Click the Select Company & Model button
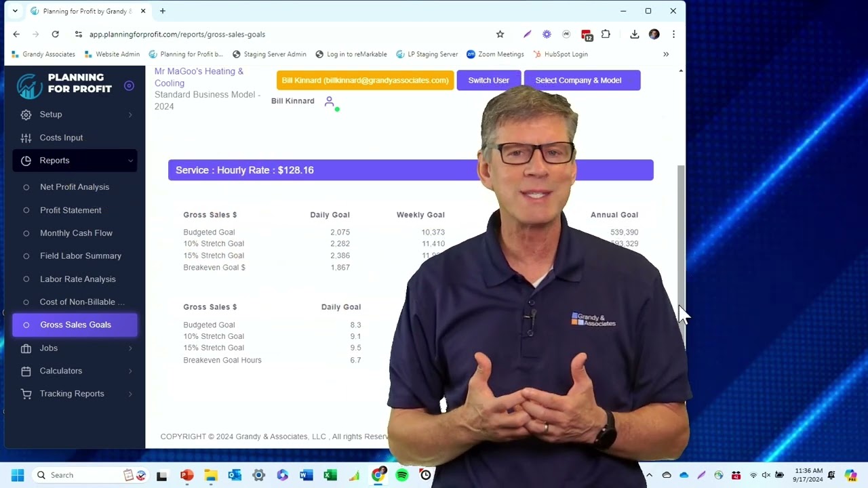Image resolution: width=868 pixels, height=488 pixels. pyautogui.click(x=582, y=80)
